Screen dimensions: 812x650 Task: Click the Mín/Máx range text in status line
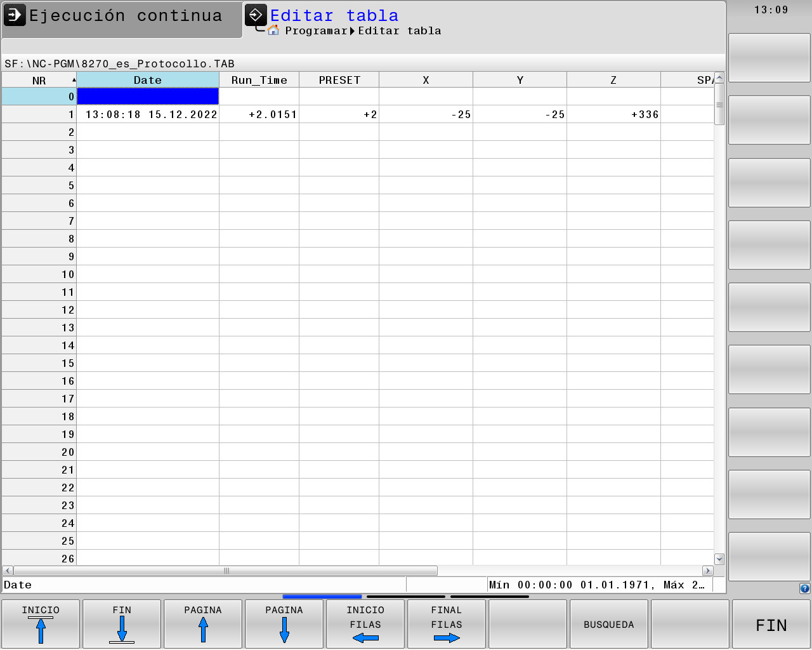[x=597, y=585]
